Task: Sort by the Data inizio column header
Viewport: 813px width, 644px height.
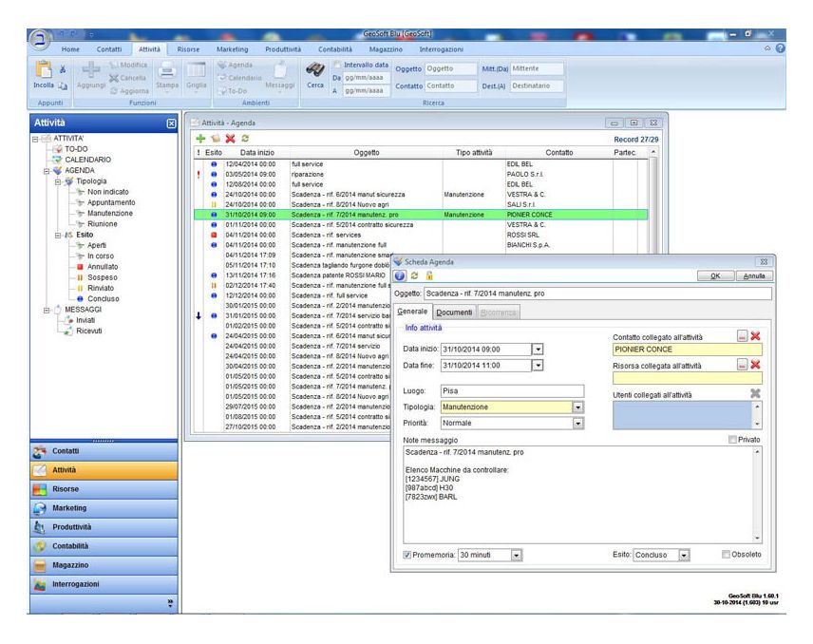Action: pyautogui.click(x=257, y=152)
